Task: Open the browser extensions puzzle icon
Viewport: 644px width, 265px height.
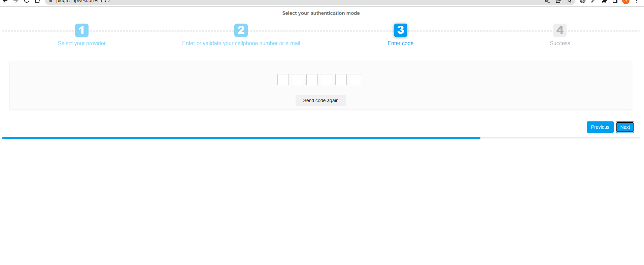Action: (604, 1)
